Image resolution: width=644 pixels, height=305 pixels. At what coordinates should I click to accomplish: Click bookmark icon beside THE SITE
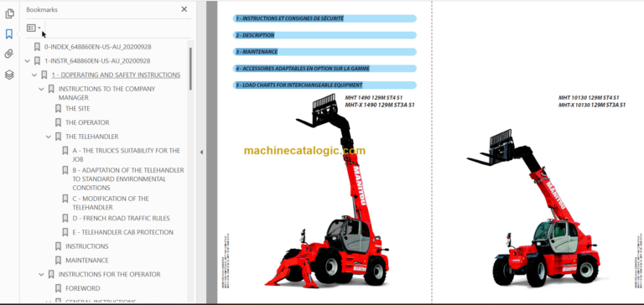pos(59,109)
